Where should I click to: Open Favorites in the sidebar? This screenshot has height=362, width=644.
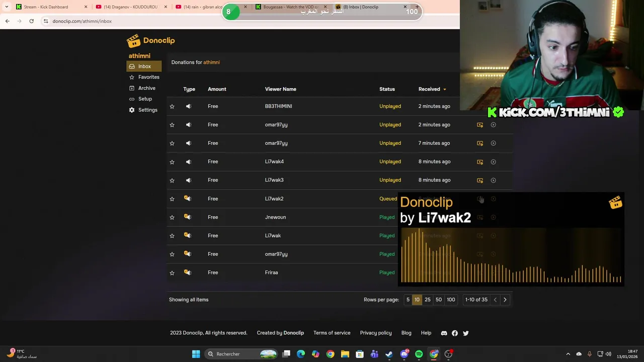(144, 77)
